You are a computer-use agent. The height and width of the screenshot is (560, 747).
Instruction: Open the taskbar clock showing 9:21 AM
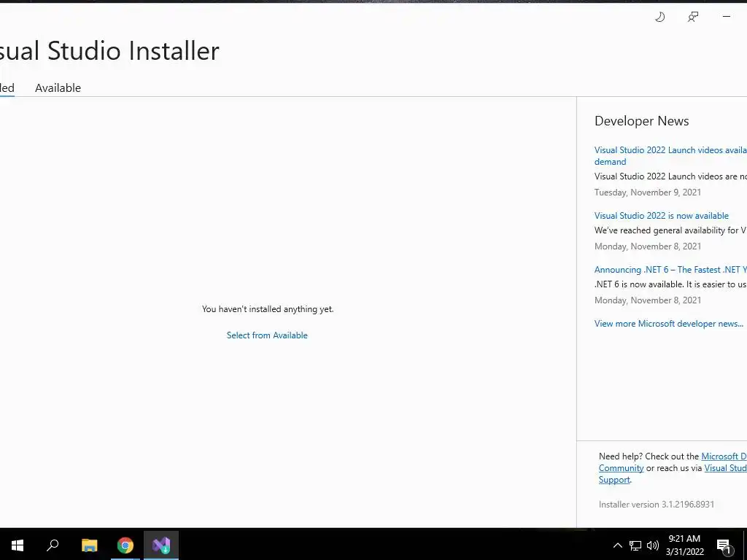click(x=684, y=545)
